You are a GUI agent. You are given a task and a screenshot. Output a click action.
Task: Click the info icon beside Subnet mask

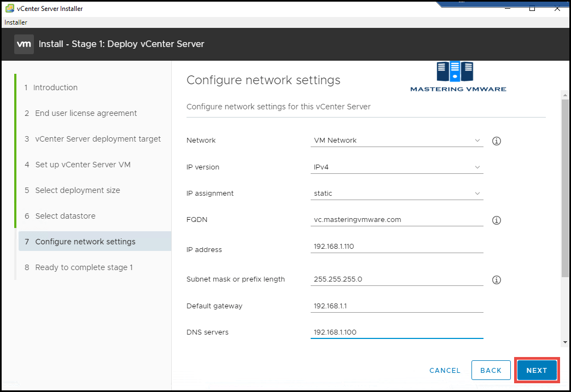click(x=496, y=279)
